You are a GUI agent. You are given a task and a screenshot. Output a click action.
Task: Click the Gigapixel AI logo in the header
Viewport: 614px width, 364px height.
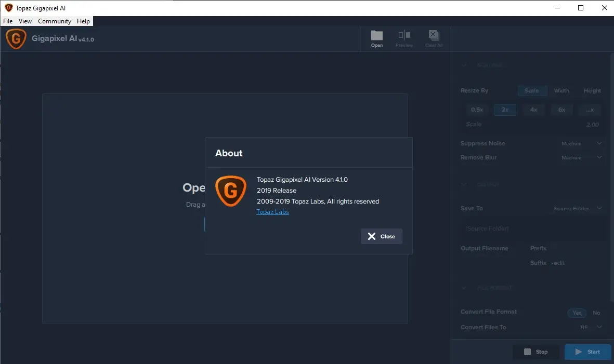pyautogui.click(x=16, y=39)
